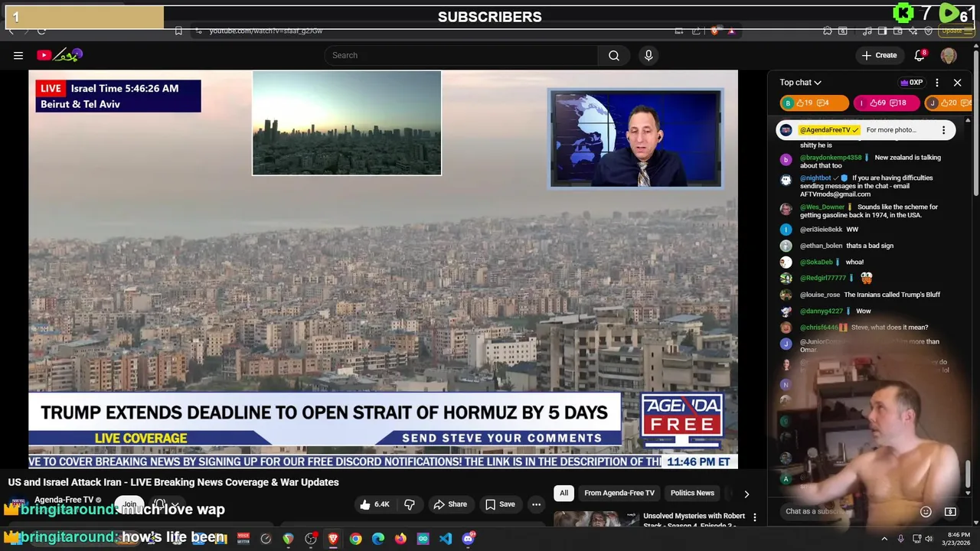The image size is (980, 551).
Task: Save the video to a playlist
Action: coord(500,504)
